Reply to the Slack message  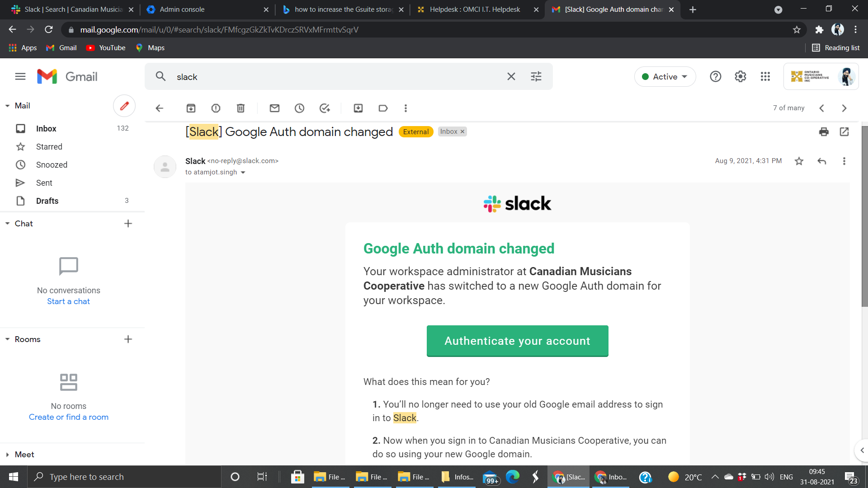[x=821, y=161]
